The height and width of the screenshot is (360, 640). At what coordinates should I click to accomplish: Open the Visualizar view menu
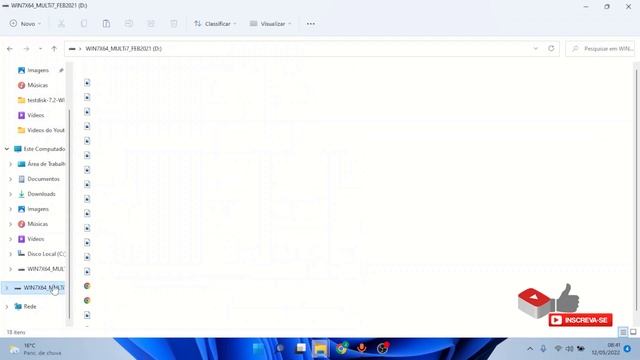[271, 24]
